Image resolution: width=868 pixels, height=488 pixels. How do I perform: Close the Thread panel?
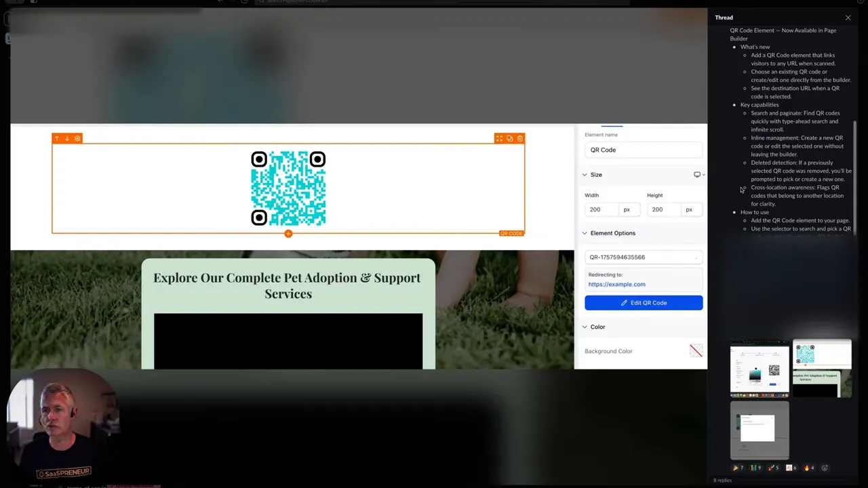tap(848, 18)
